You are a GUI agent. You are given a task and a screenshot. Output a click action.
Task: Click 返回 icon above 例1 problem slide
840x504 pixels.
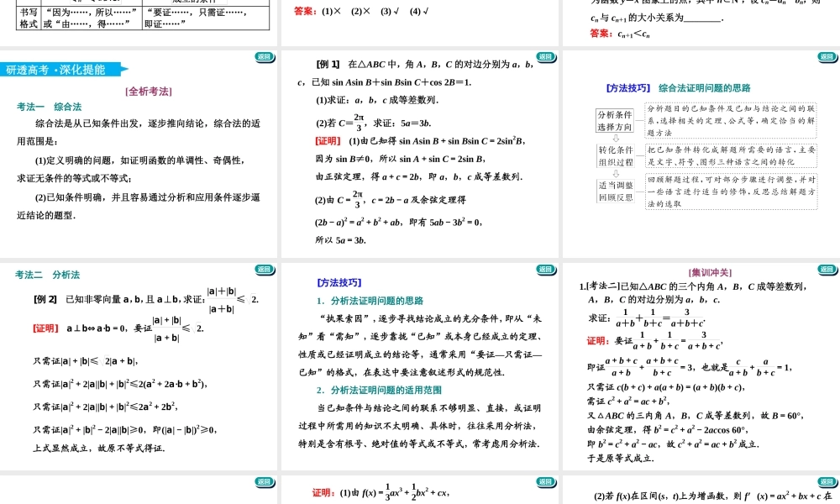click(544, 55)
